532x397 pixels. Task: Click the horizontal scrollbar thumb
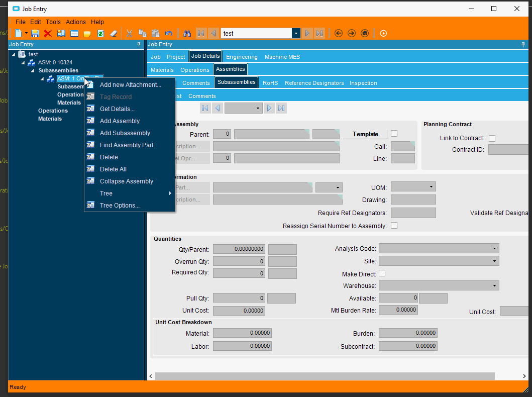pos(325,376)
